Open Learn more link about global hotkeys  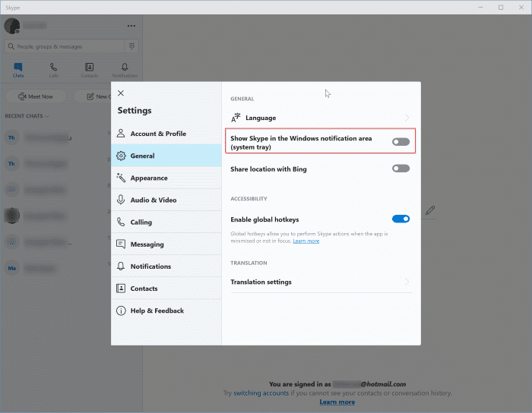[x=306, y=241]
